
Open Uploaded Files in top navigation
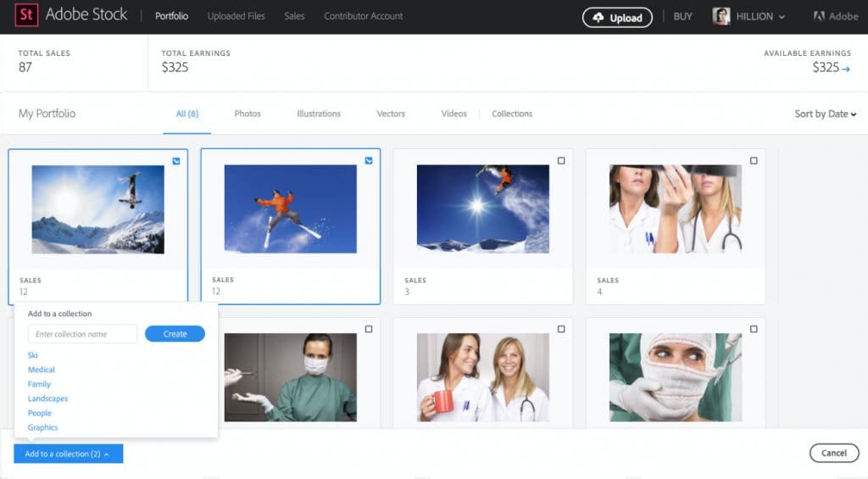pos(236,16)
